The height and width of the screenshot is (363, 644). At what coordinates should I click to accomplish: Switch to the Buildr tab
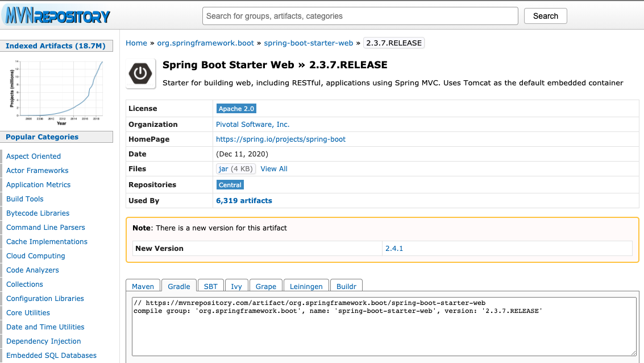pos(346,286)
